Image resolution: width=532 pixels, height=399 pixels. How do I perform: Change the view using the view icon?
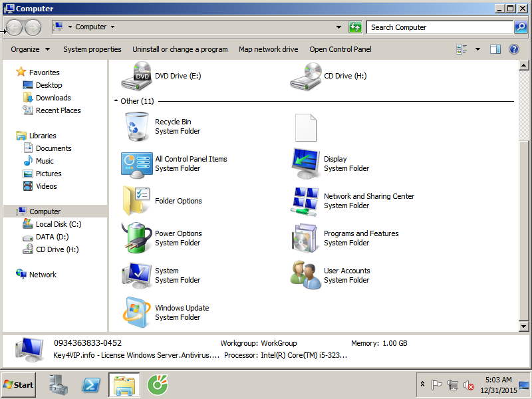click(x=462, y=49)
